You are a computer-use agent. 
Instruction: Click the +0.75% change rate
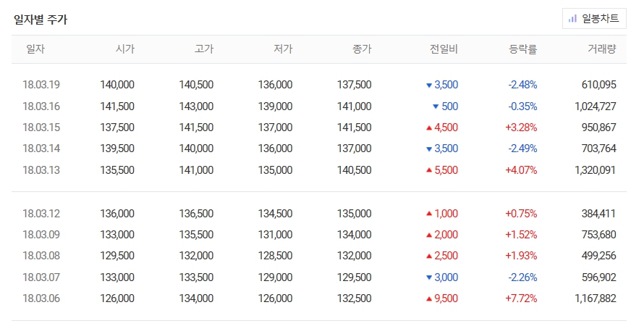[521, 214]
